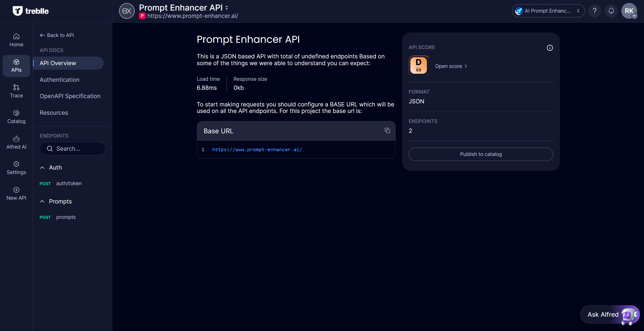Image resolution: width=644 pixels, height=331 pixels.
Task: Open the OpenAPI Specification page
Action: 70,96
